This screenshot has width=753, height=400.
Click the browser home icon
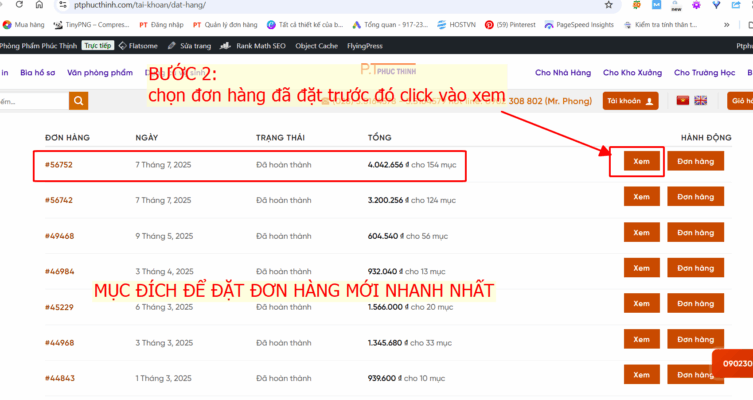[38, 5]
